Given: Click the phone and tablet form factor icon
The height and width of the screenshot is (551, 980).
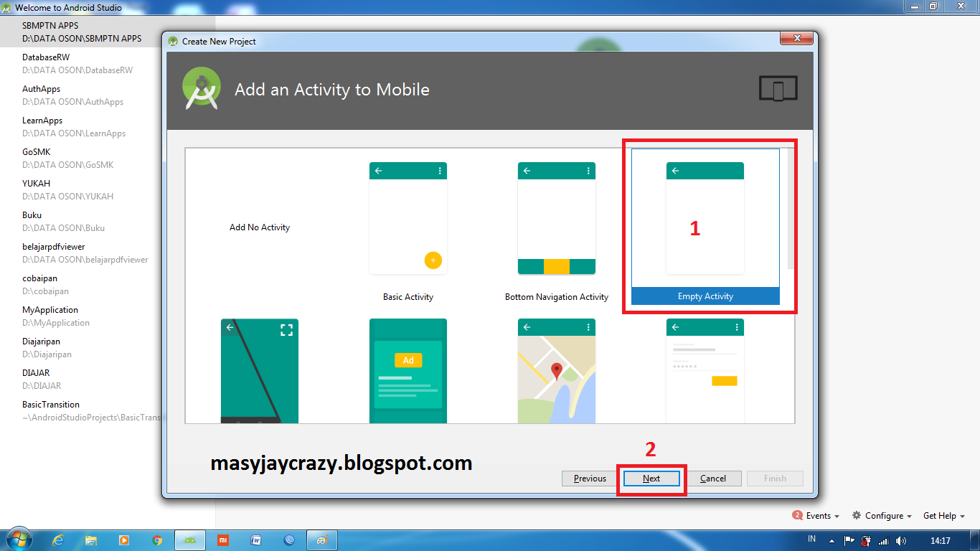Looking at the screenshot, I should (778, 89).
